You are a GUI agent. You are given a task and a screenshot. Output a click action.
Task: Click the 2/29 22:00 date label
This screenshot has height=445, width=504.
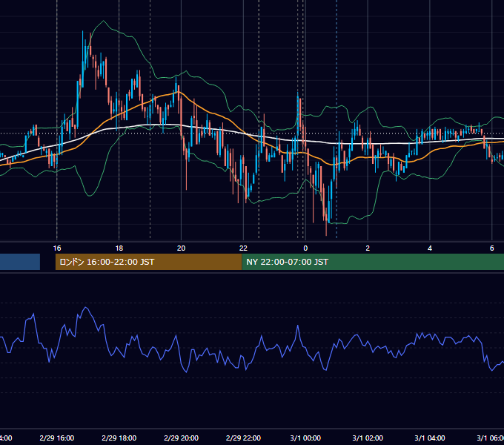[243, 438]
